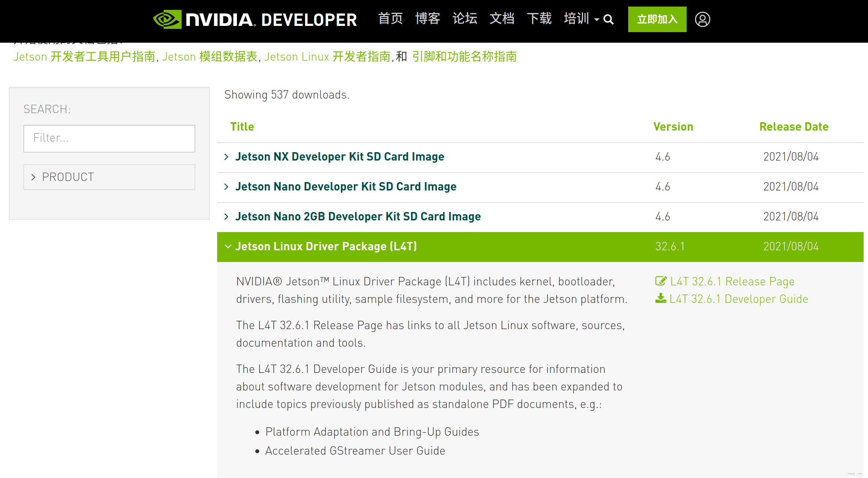Click the Jetson Nano 2GB Developer Kit SD Card Image title
Viewport: 868px width, 478px height.
358,217
